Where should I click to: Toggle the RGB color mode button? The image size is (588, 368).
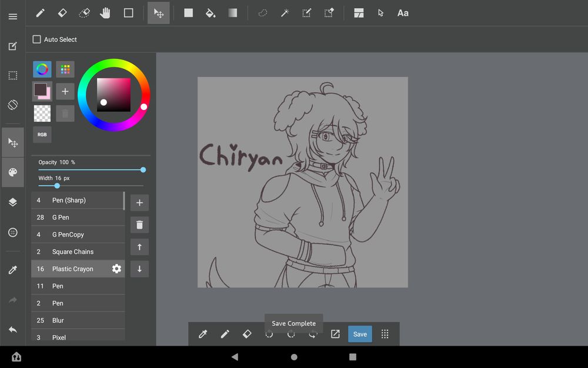42,135
